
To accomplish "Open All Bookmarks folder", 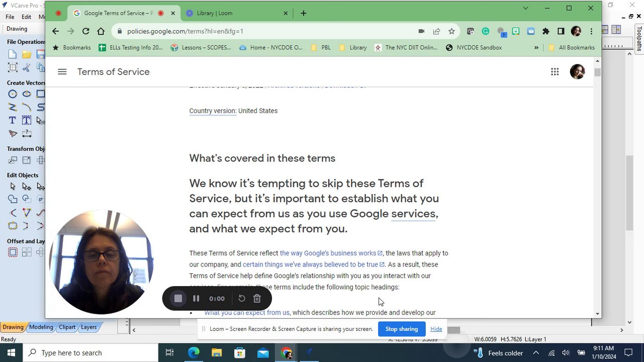I will tap(572, 47).
